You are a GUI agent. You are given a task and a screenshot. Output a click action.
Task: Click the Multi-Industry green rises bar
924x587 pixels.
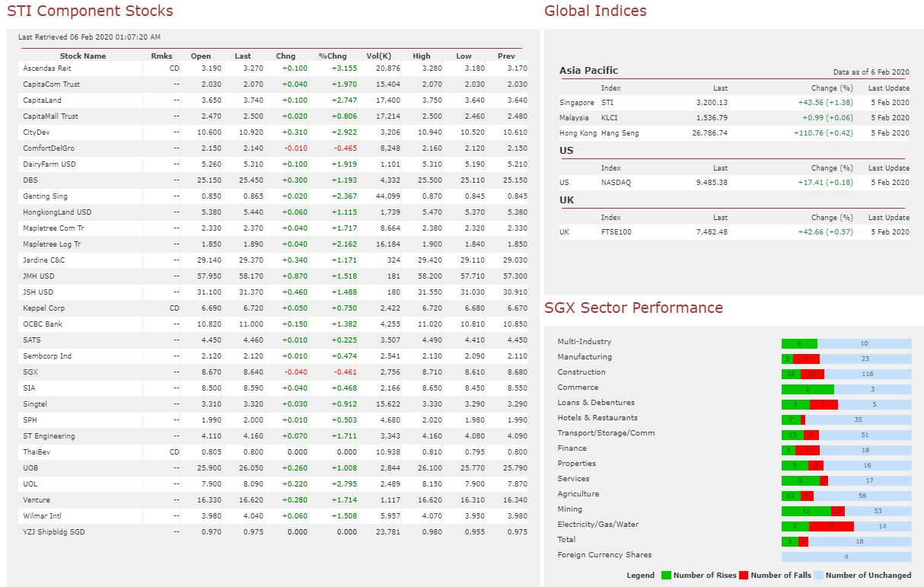799,343
